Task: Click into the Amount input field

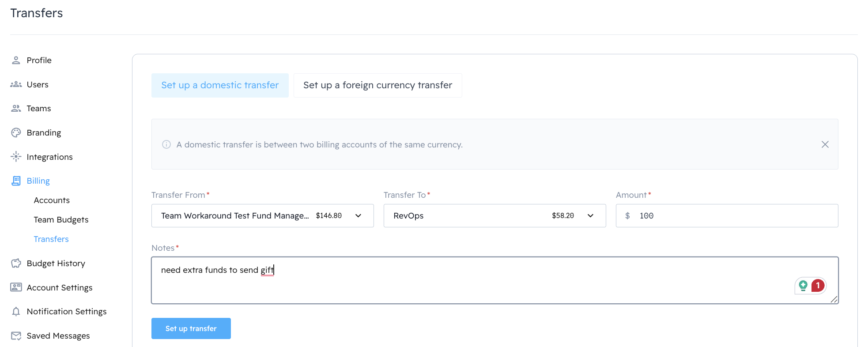Action: point(733,216)
